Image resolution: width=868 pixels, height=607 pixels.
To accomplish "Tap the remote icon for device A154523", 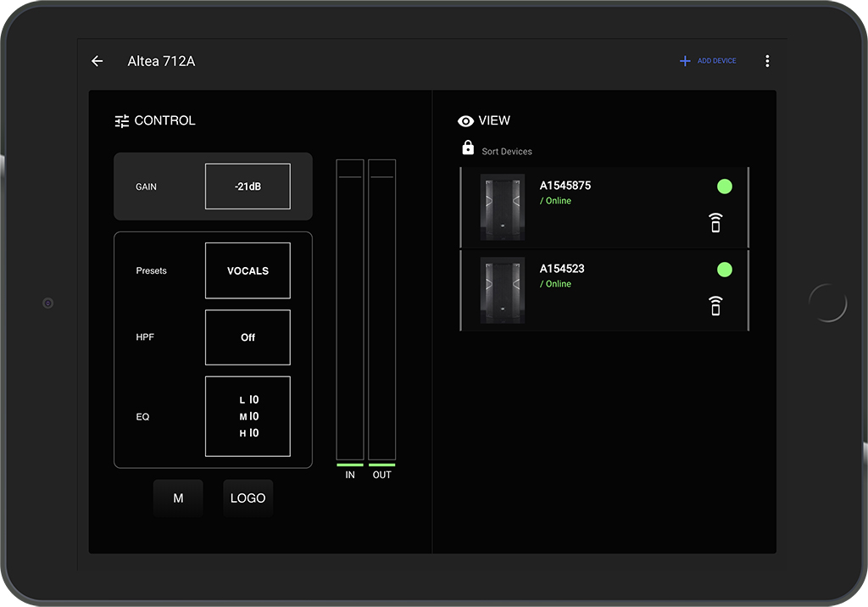I will tap(715, 306).
